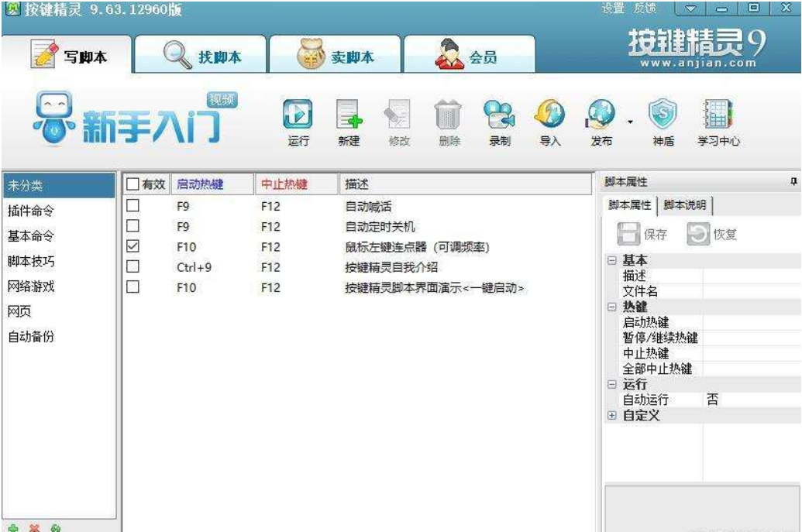Click the 全部中止热键 property row
The image size is (802, 532).
[710, 369]
